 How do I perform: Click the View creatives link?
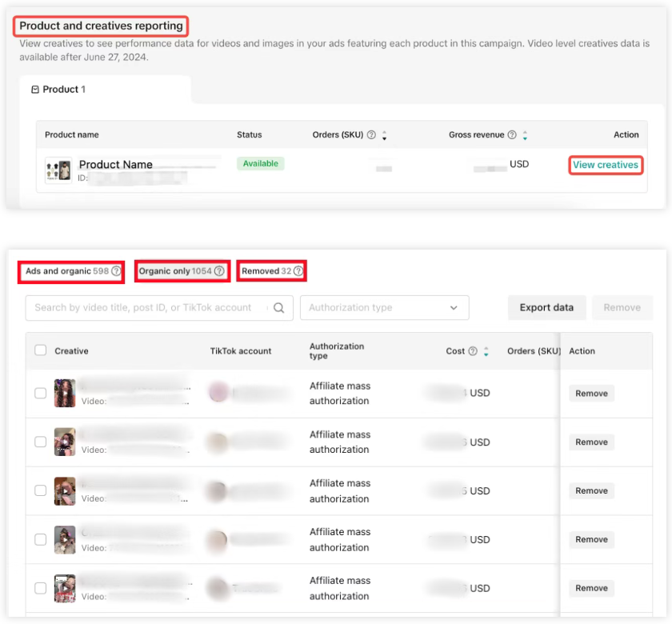[606, 165]
